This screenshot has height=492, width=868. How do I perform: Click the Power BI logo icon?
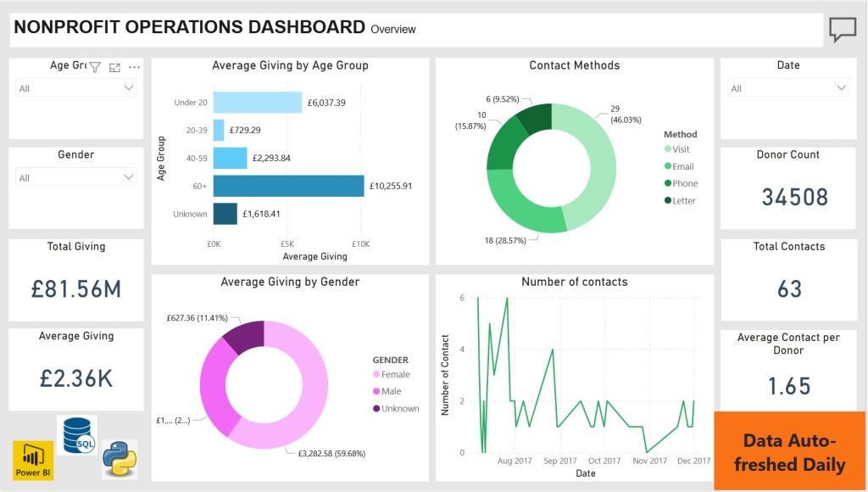(33, 460)
